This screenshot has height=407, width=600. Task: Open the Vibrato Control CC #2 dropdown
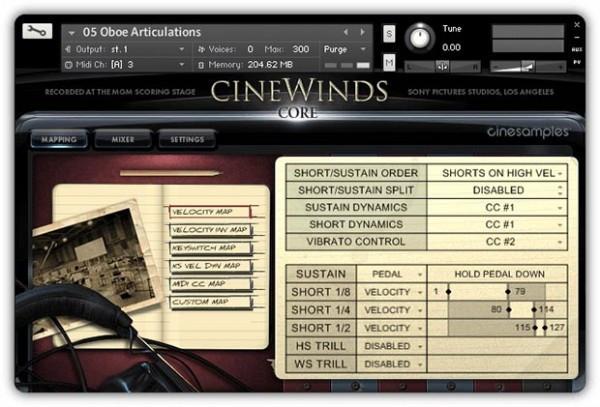497,242
